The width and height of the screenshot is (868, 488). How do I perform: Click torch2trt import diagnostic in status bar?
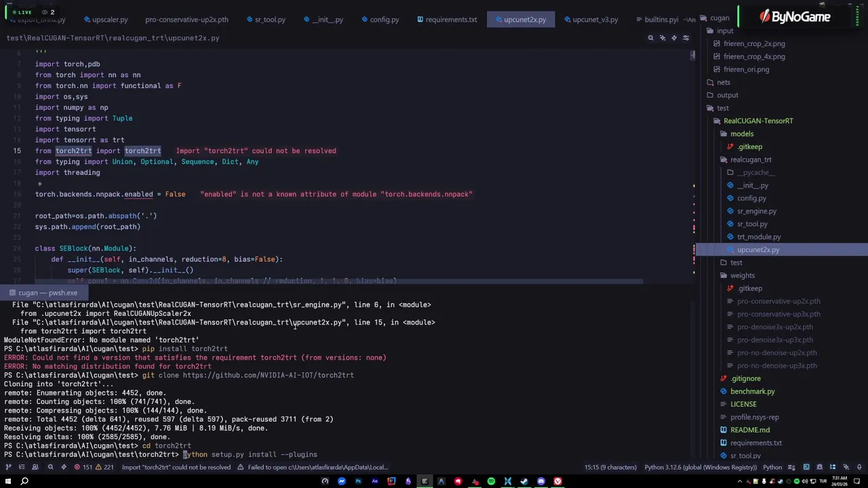[x=176, y=467]
